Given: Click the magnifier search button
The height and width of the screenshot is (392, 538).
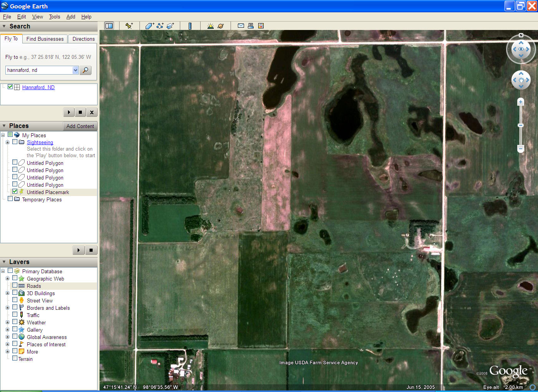Looking at the screenshot, I should tap(85, 70).
